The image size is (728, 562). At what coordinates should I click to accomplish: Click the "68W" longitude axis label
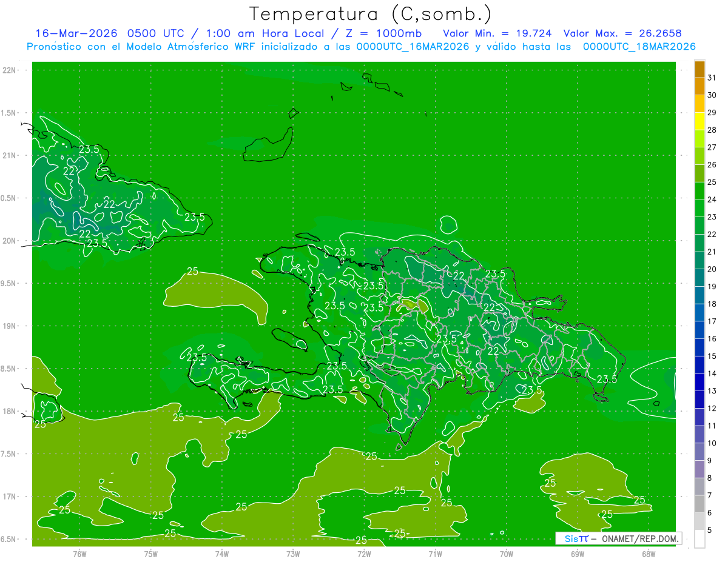pyautogui.click(x=649, y=554)
